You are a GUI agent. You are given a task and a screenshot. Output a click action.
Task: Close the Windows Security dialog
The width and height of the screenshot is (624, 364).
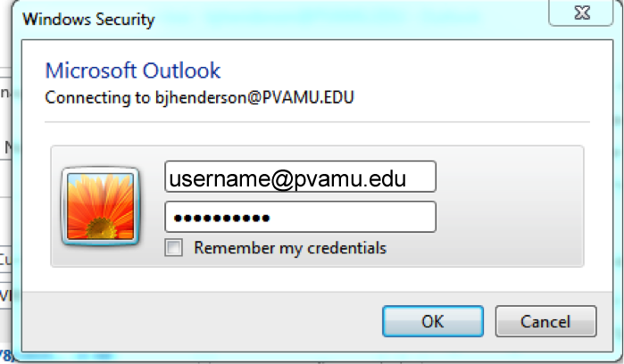(x=581, y=12)
